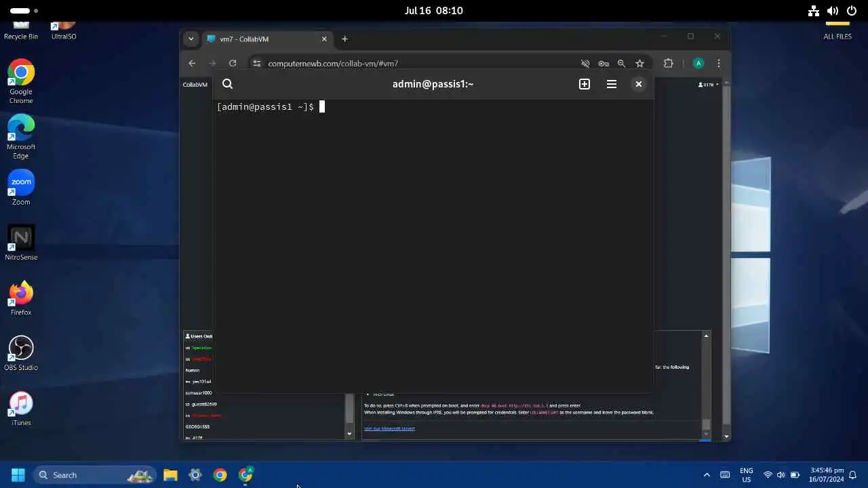Open the terminal hamburger menu
The image size is (868, 488).
click(x=612, y=84)
